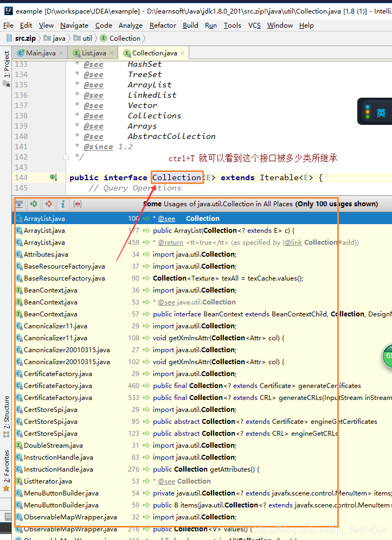Click the ArrayList reference on line 135
Screen dimensions: 392x540
pyautogui.click(x=149, y=85)
